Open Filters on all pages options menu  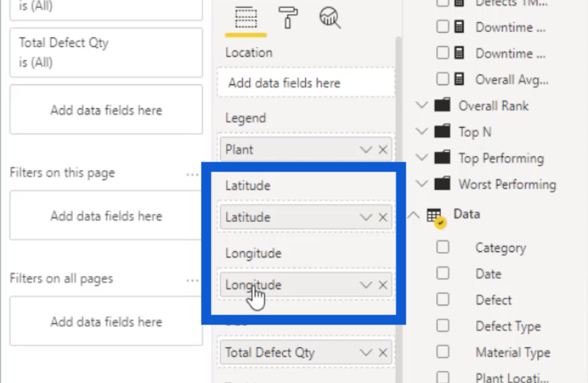tap(192, 281)
